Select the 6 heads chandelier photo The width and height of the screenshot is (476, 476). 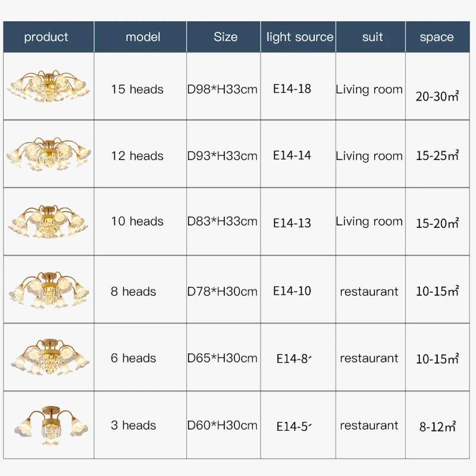48,357
